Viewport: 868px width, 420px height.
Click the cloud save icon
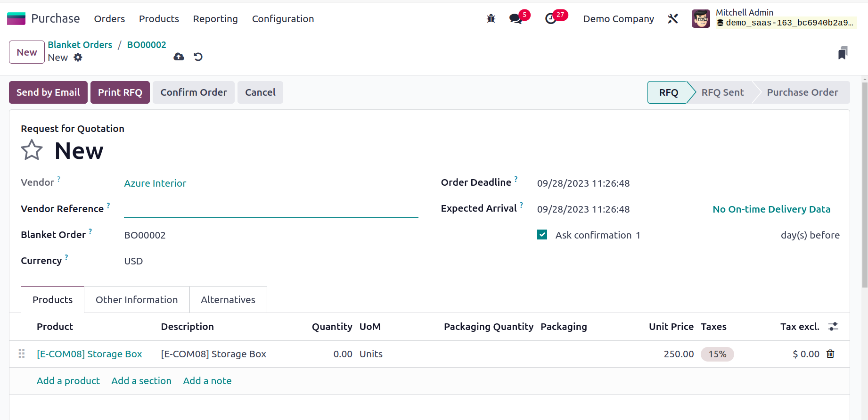[179, 57]
